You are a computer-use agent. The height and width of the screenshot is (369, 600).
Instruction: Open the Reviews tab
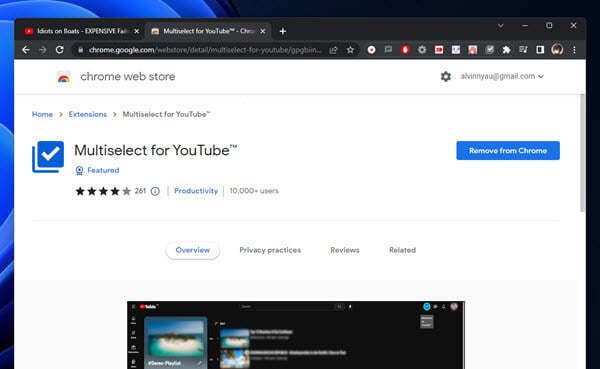(x=345, y=250)
